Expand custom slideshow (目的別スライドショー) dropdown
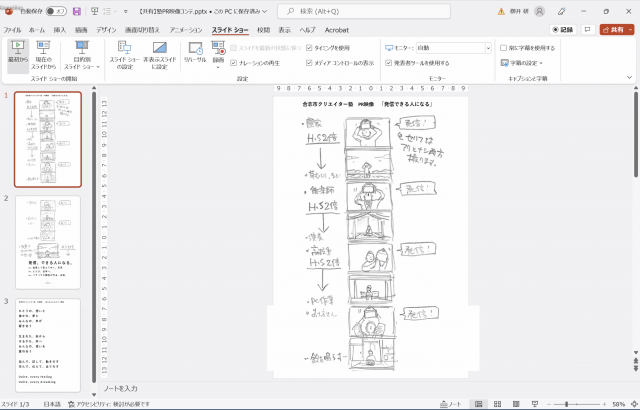The image size is (640, 410). (x=82, y=55)
